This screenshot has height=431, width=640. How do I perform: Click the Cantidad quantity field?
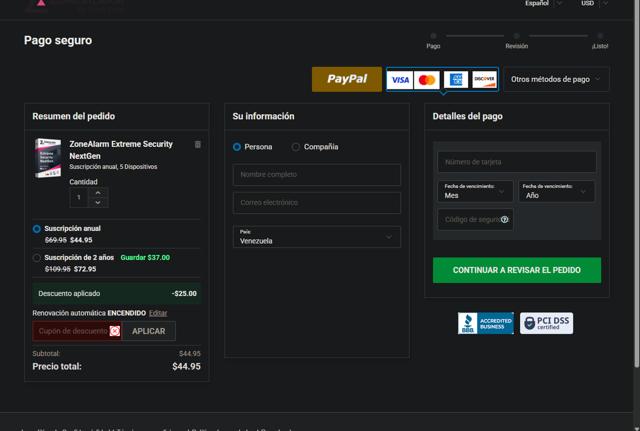(79, 198)
